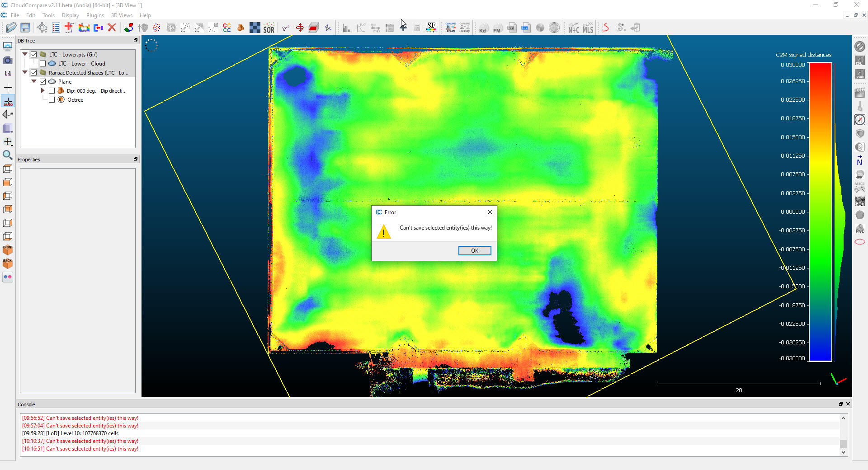Click the red X delete icon
This screenshot has height=470, width=868.
point(112,28)
